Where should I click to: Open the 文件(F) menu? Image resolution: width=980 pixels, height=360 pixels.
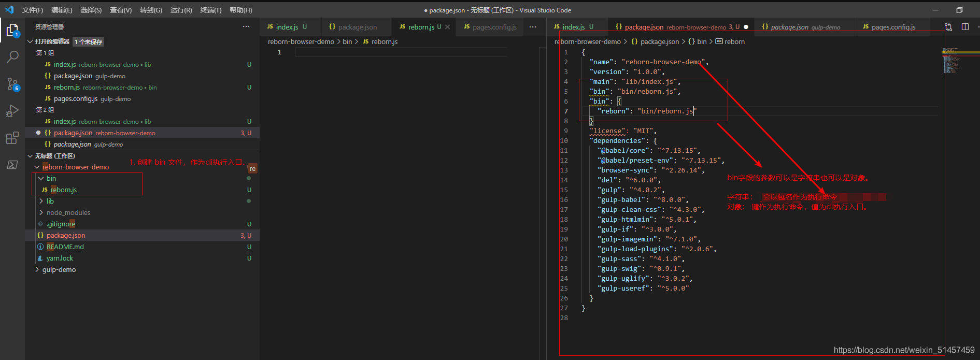[33, 10]
